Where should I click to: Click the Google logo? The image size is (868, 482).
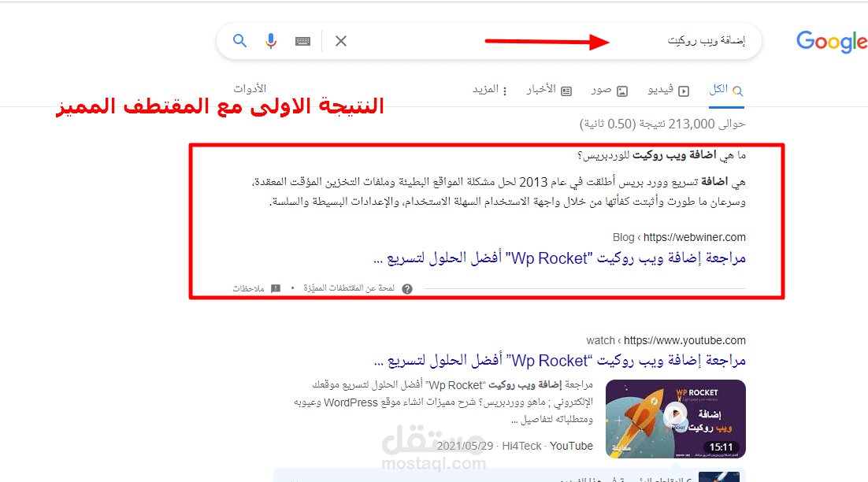(832, 42)
